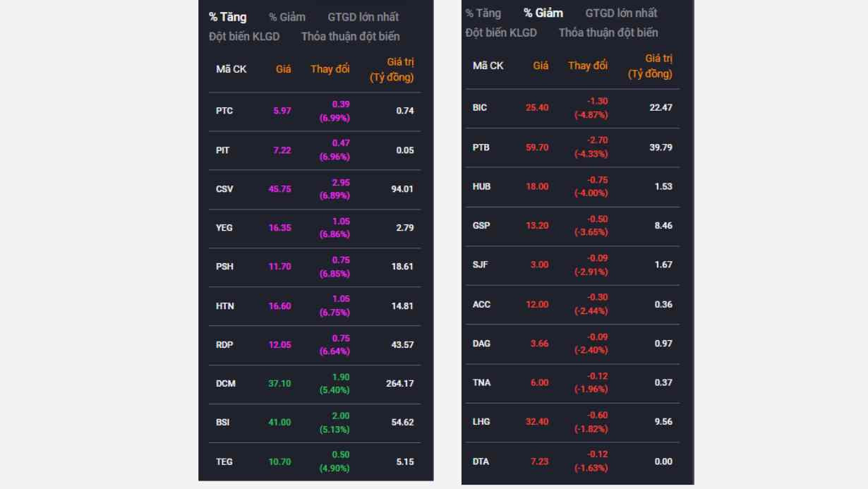Select the DCM ticker in gainers list

click(227, 383)
